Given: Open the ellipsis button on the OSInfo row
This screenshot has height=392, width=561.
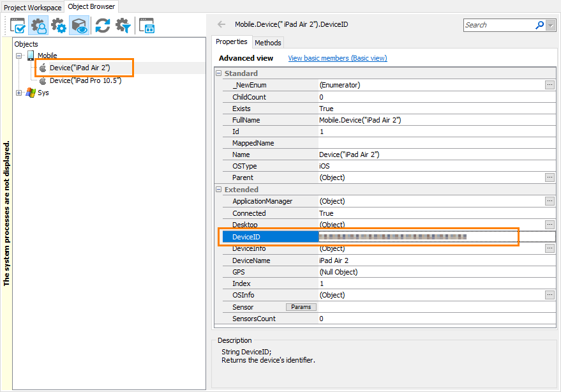Looking at the screenshot, I should pos(550,295).
